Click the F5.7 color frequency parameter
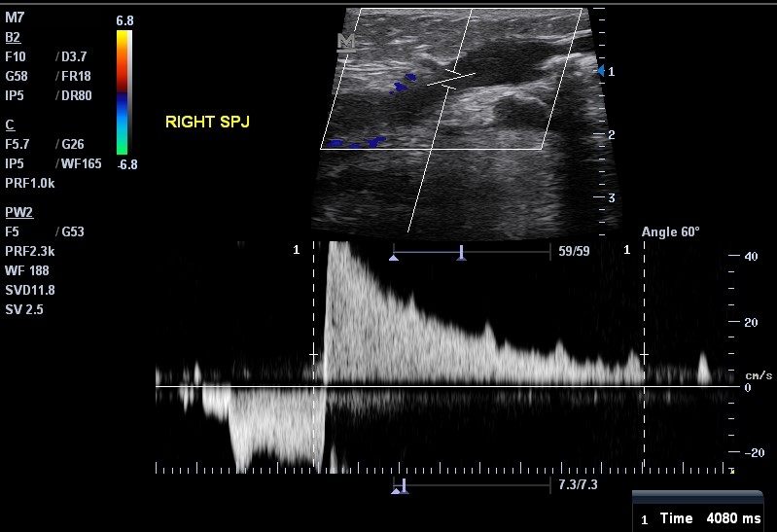 [18, 144]
